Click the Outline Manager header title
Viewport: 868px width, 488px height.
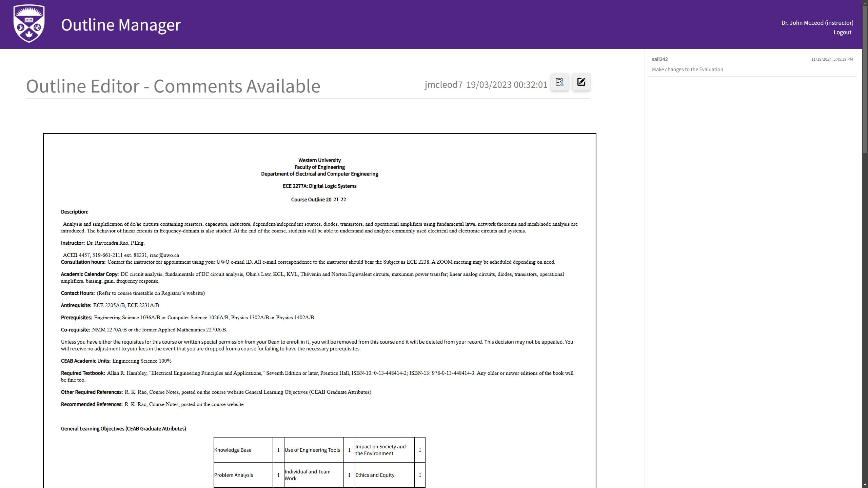[x=121, y=25]
